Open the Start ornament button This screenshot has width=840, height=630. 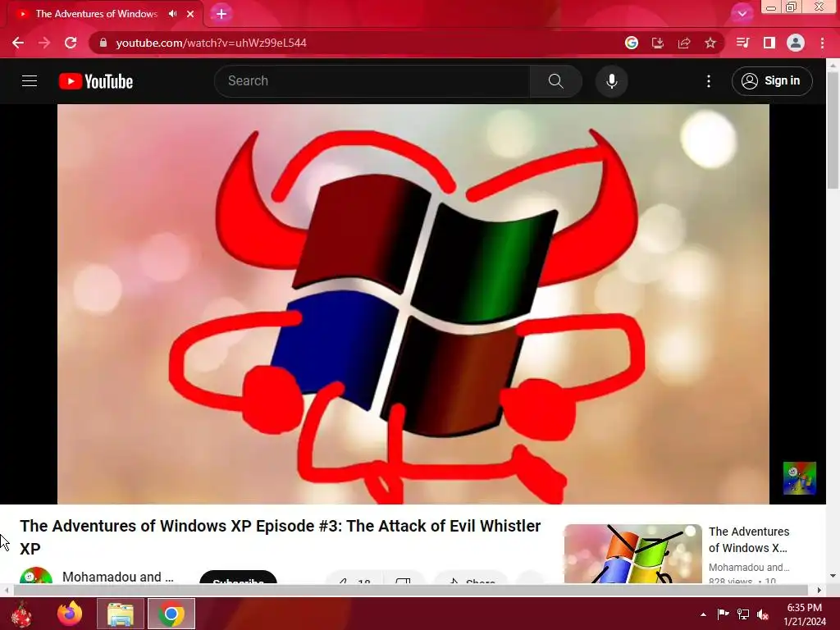pos(21,614)
